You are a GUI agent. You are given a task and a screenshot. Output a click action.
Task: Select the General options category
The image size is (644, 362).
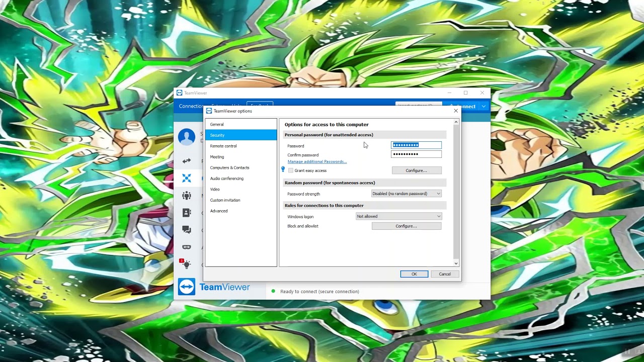pos(241,124)
